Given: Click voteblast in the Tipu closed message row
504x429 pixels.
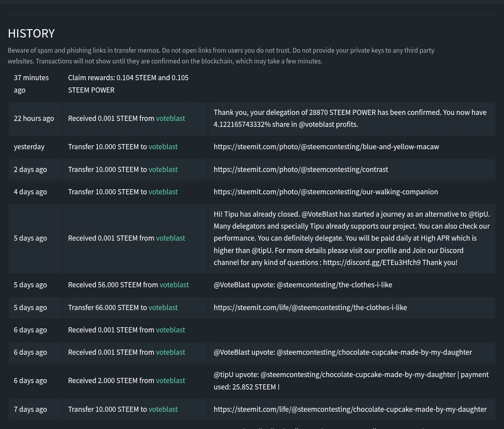Looking at the screenshot, I should click(x=170, y=238).
